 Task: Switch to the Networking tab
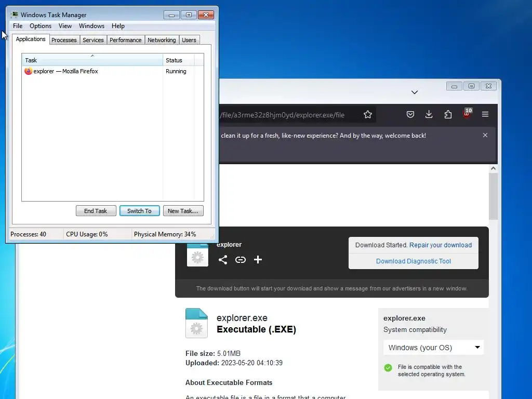(x=162, y=40)
